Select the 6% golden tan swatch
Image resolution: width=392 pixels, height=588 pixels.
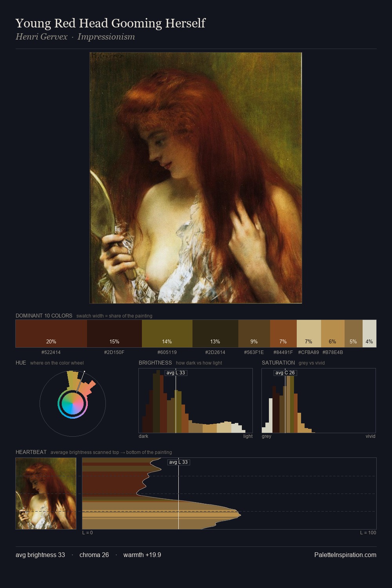(x=333, y=334)
